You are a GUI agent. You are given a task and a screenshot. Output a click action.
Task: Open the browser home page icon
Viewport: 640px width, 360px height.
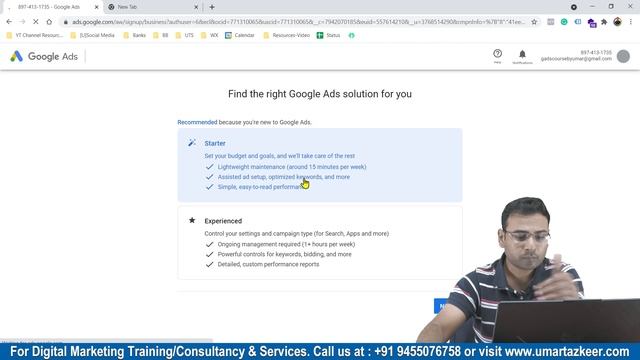coord(49,22)
